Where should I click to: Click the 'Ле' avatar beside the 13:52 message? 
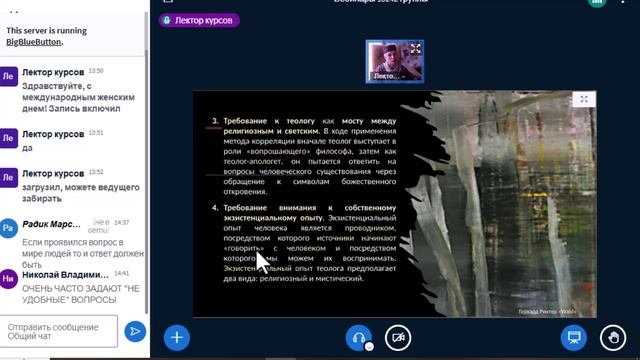tap(8, 178)
